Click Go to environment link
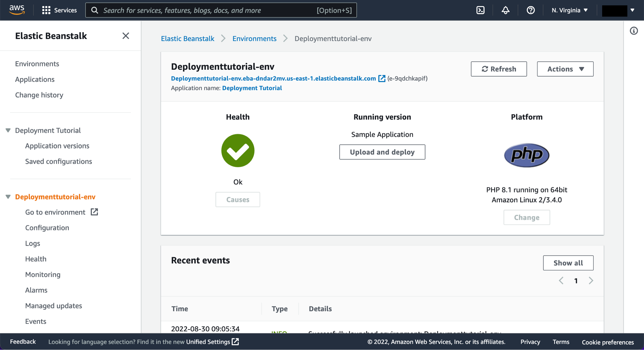Screen dimensions: 644x350 tap(55, 212)
